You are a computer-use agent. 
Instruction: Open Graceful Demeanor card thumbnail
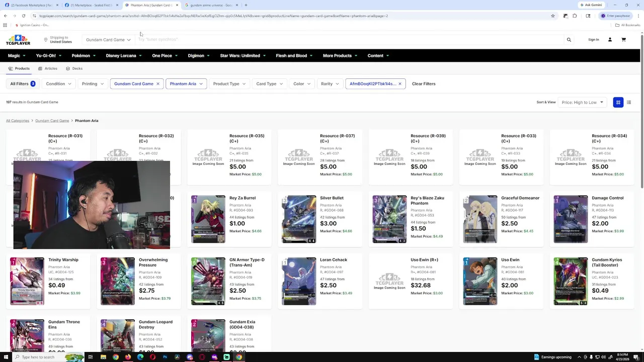(x=480, y=219)
